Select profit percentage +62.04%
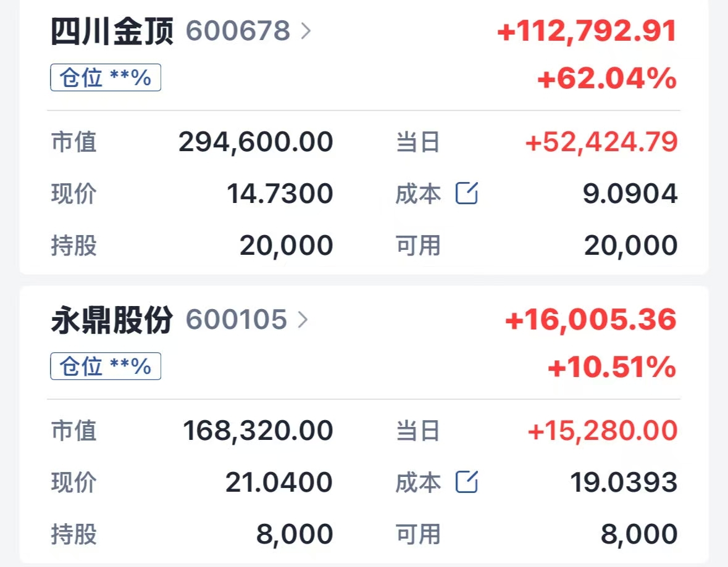 [x=607, y=79]
